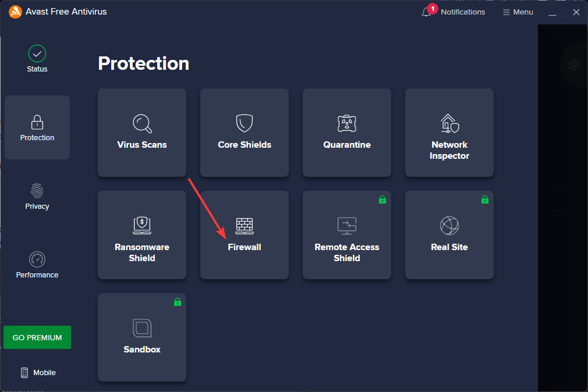Click the green lock on Real Site

[484, 199]
